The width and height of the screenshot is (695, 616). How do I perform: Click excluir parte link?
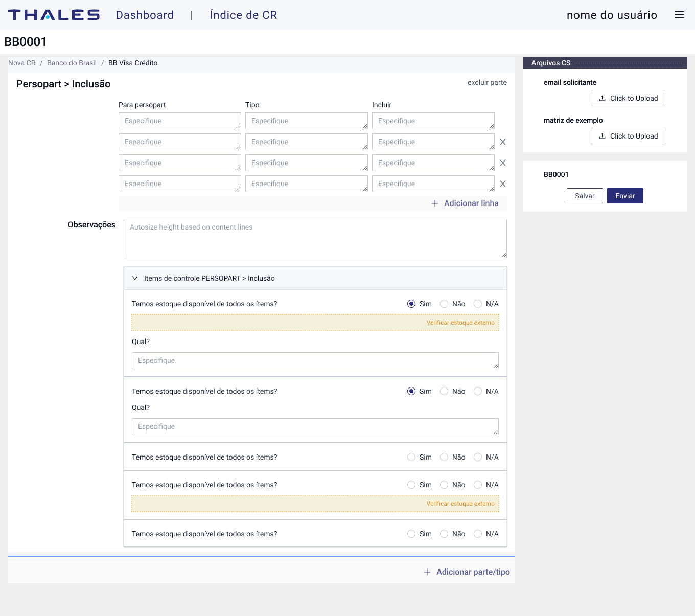click(x=487, y=82)
